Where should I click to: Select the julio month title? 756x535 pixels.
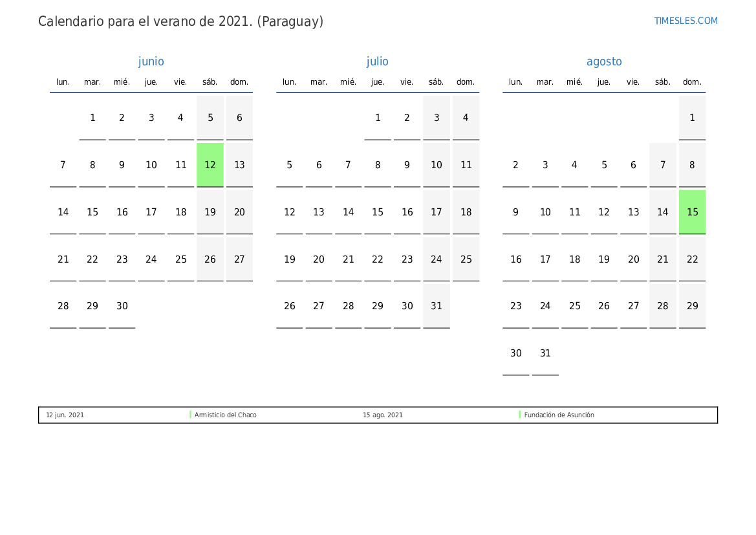pos(378,61)
